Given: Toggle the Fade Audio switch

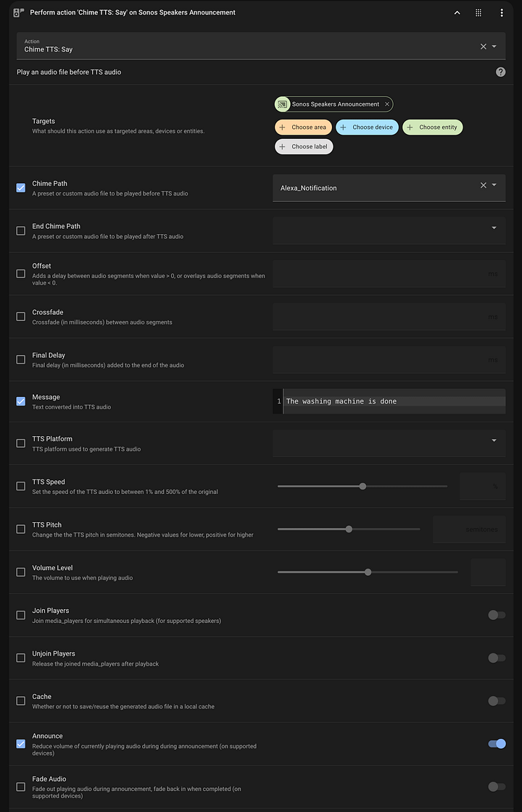Looking at the screenshot, I should pos(497,787).
